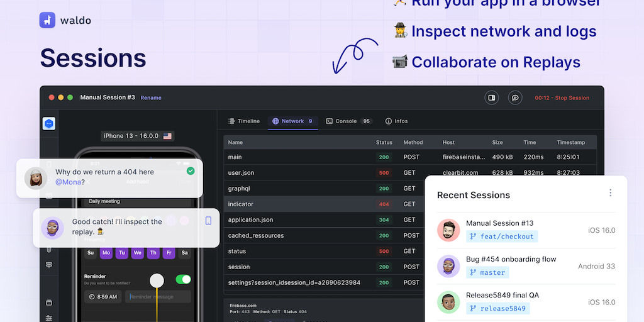This screenshot has width=644, height=322.
Task: Select the status request row
Action: 325,251
